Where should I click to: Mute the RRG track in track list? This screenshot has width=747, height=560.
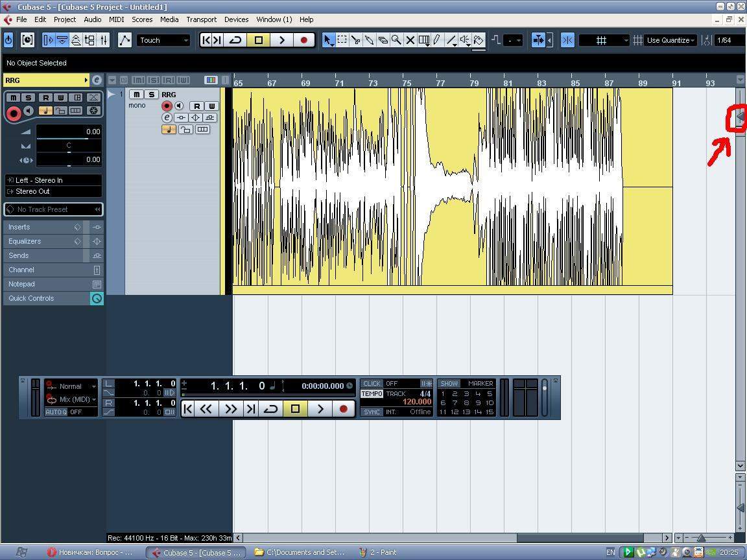pos(137,95)
